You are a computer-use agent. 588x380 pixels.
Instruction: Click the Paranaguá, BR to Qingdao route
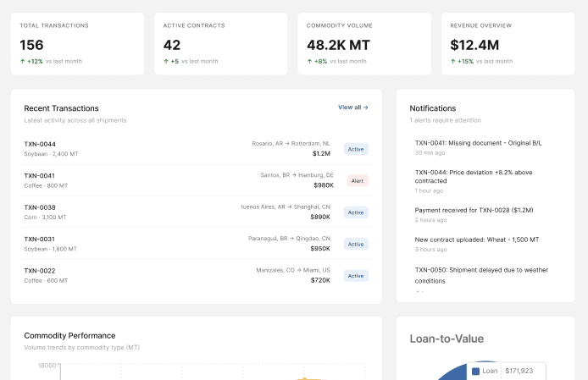[289, 239]
